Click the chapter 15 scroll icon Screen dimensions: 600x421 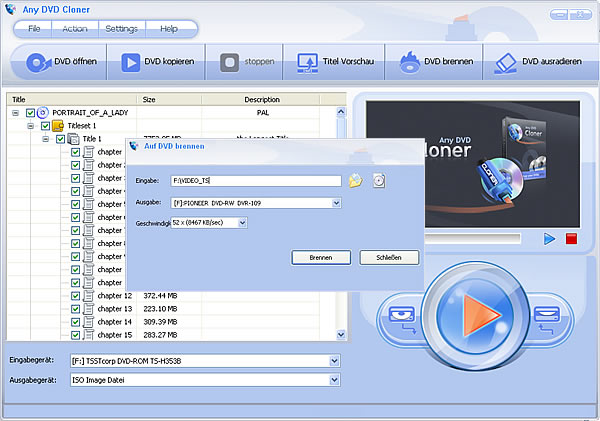[88, 335]
